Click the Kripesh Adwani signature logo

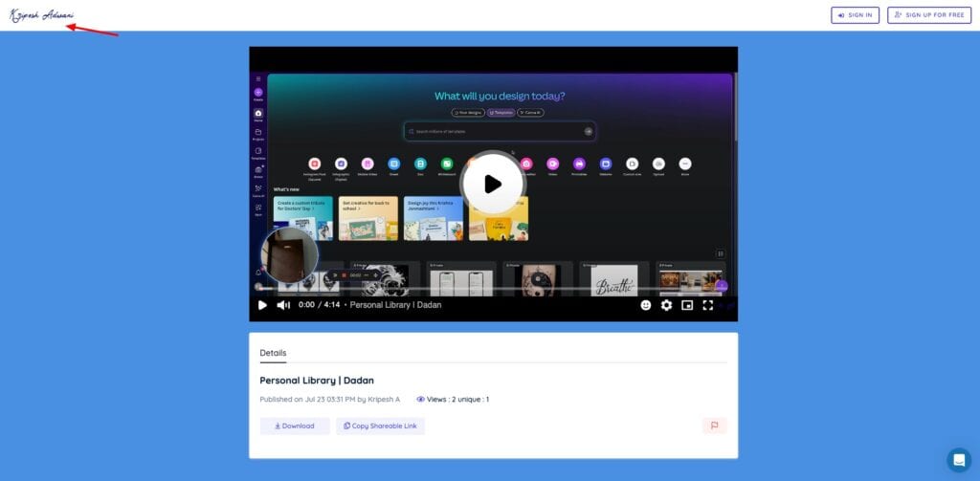pyautogui.click(x=42, y=15)
